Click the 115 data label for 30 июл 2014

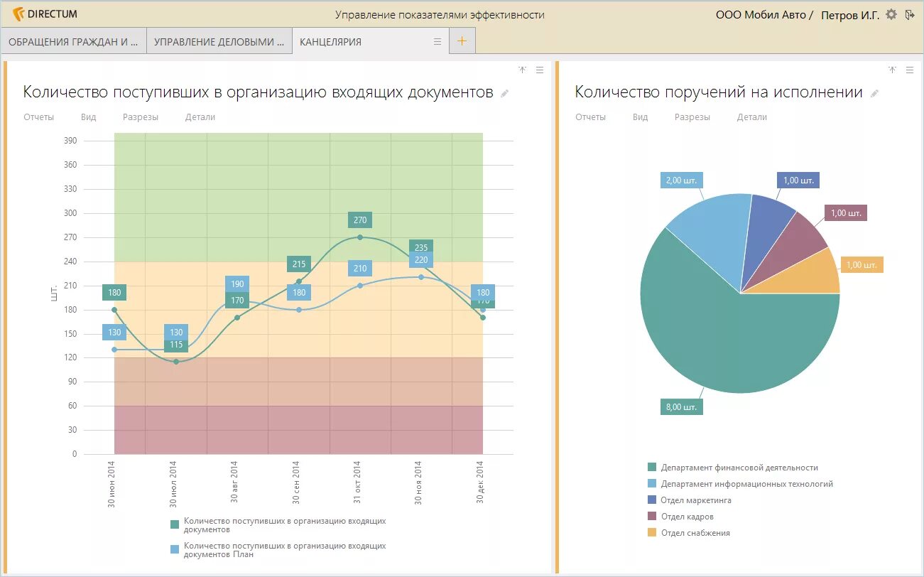pyautogui.click(x=176, y=345)
